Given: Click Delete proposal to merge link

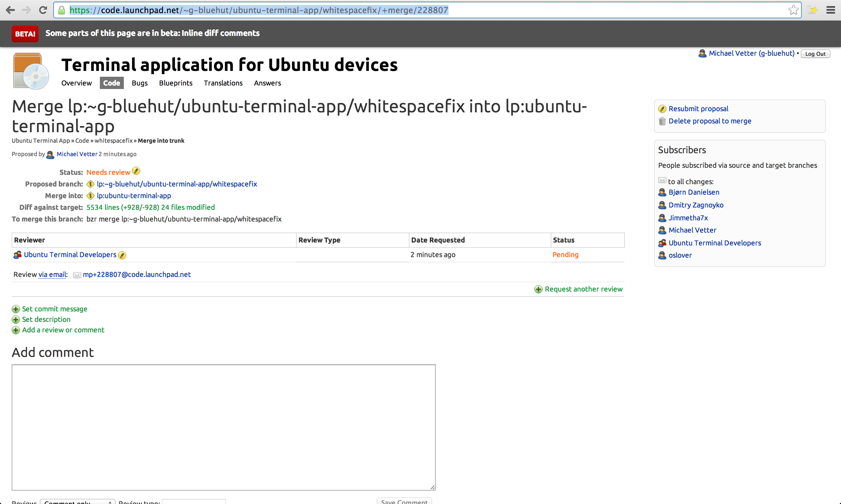Looking at the screenshot, I should pos(710,121).
